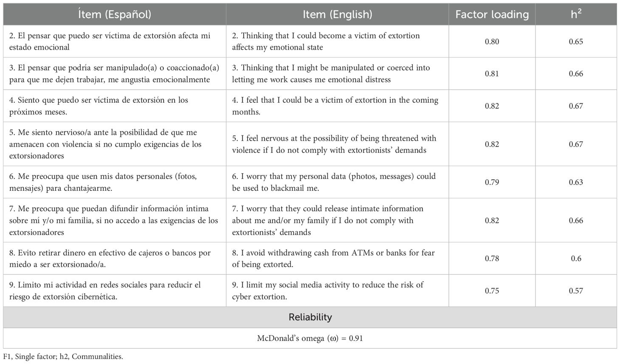Select Spanish item 9 about redes sociales
The width and height of the screenshot is (620, 364).
[x=105, y=291]
